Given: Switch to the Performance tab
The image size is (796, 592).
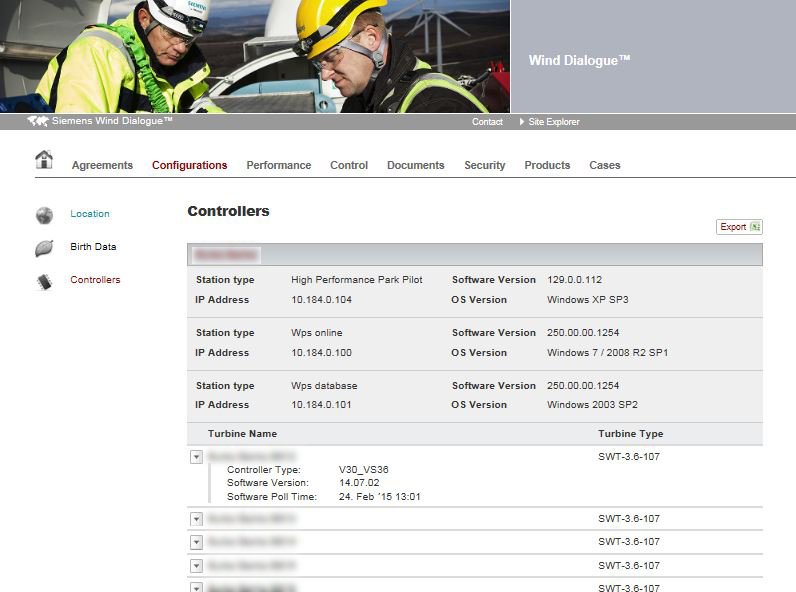Looking at the screenshot, I should (x=279, y=166).
